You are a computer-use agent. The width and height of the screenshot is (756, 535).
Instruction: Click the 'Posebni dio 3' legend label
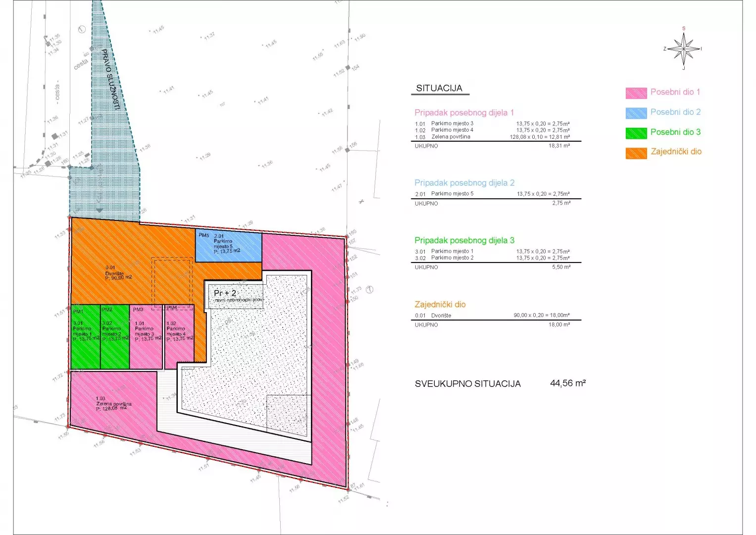(x=675, y=132)
